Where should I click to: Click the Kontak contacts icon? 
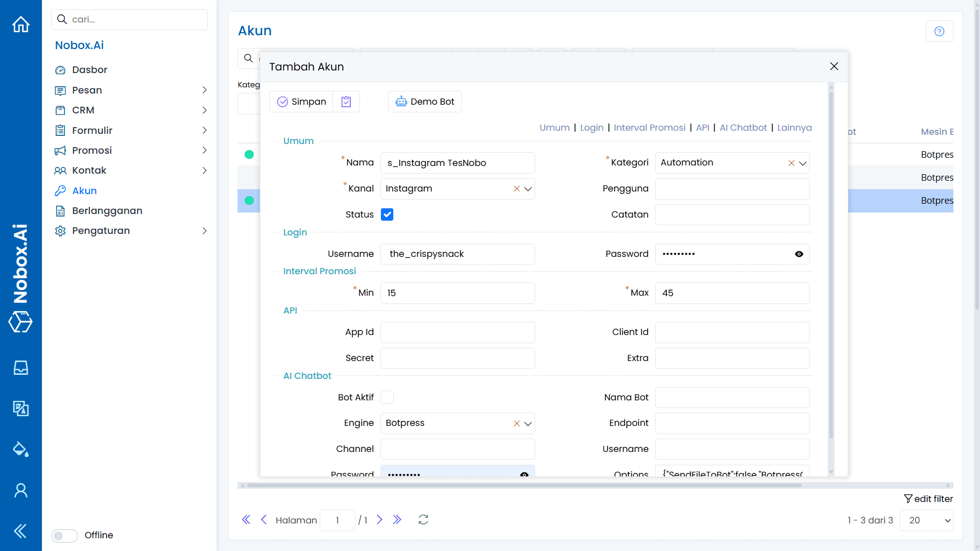pos(60,170)
